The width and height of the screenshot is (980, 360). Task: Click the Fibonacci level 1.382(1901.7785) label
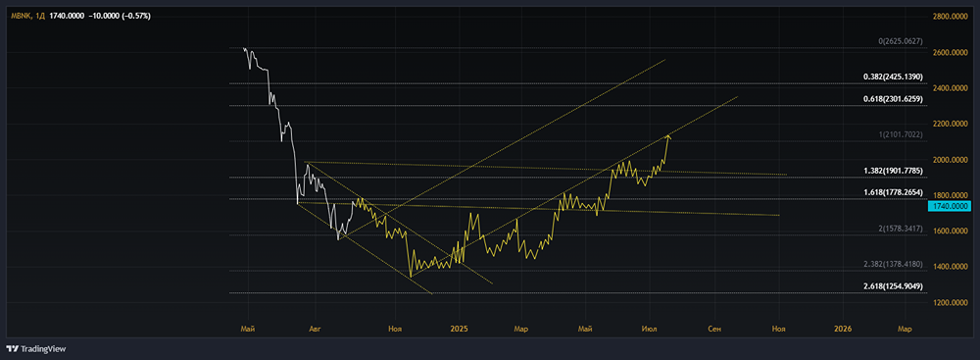[x=893, y=170]
